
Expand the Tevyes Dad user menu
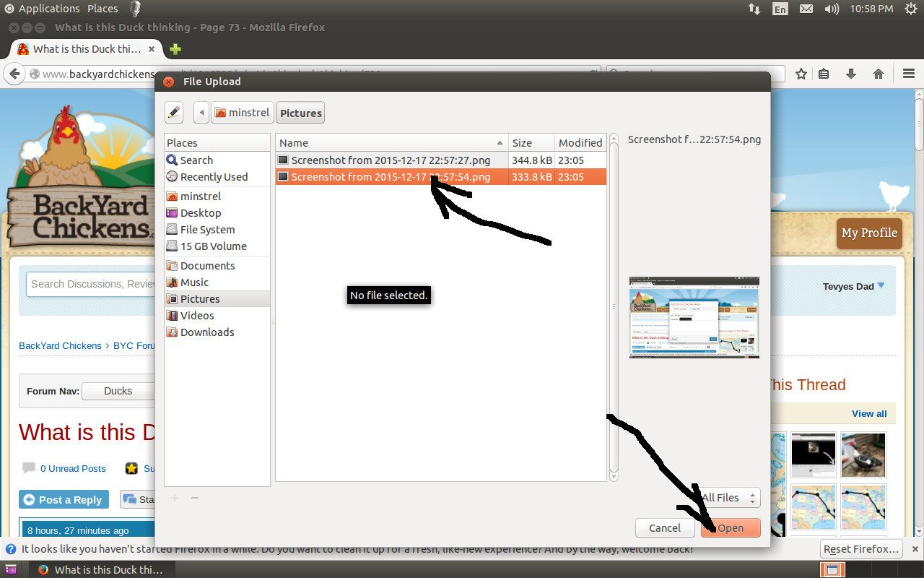tap(853, 287)
